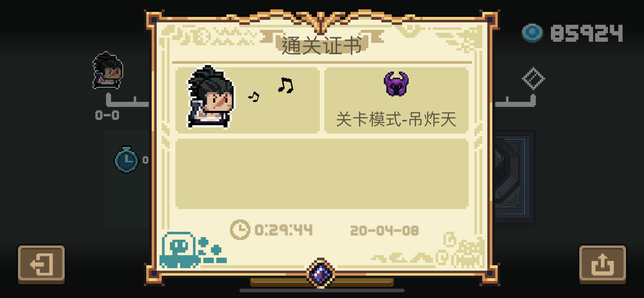Viewport: 644px width, 298px height.
Task: Click the purple diamond gem at the frame bottom
Action: (x=321, y=273)
